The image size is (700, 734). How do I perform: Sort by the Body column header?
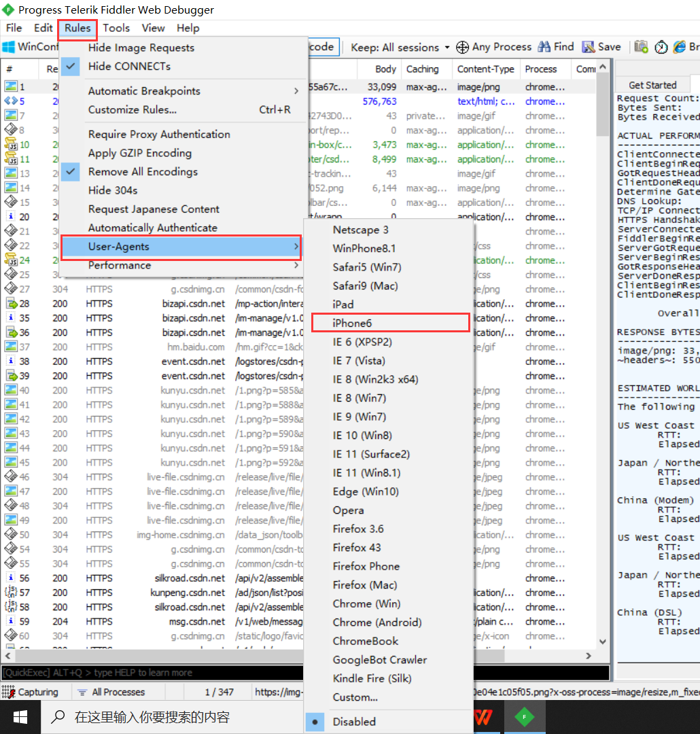[x=379, y=69]
